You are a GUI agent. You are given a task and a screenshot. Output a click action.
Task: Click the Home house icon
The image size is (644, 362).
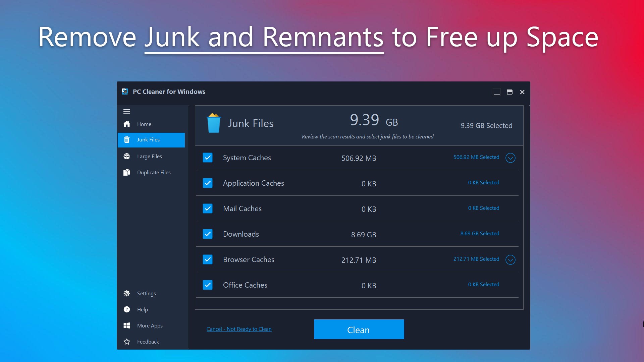tap(127, 124)
